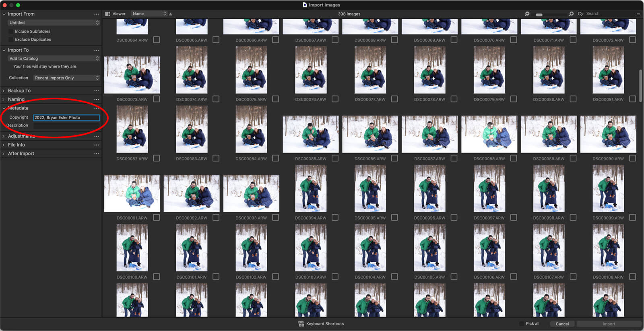The image size is (644, 331).
Task: Click the search magnifier icon
Action: point(580,14)
